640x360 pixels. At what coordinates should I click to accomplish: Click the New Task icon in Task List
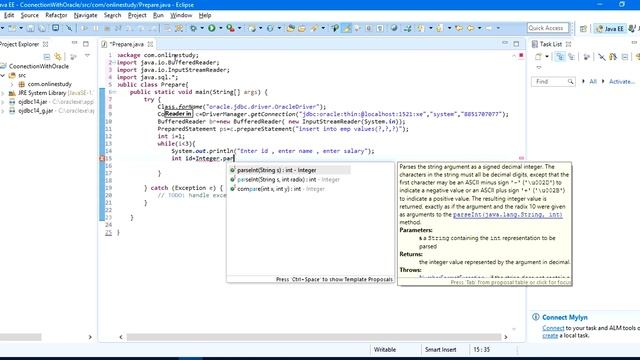[538, 57]
